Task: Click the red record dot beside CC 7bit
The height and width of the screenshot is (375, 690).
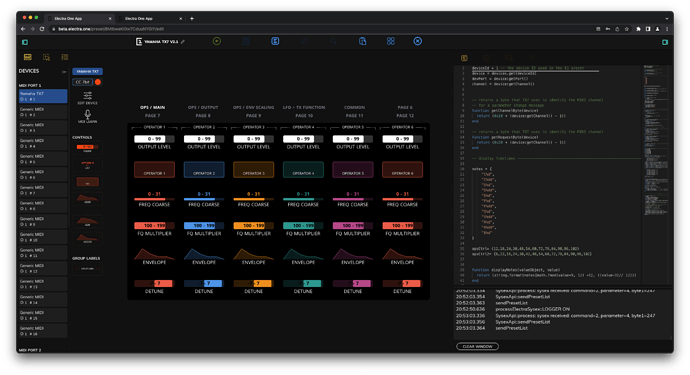Action: tap(98, 82)
